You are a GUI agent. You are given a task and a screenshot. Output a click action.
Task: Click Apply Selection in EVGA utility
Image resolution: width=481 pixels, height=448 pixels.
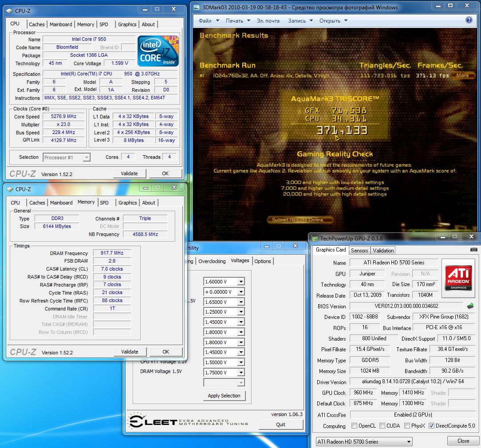click(224, 396)
